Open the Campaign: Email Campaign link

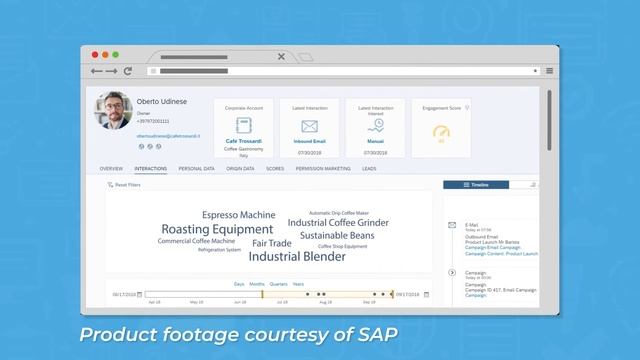(x=493, y=248)
